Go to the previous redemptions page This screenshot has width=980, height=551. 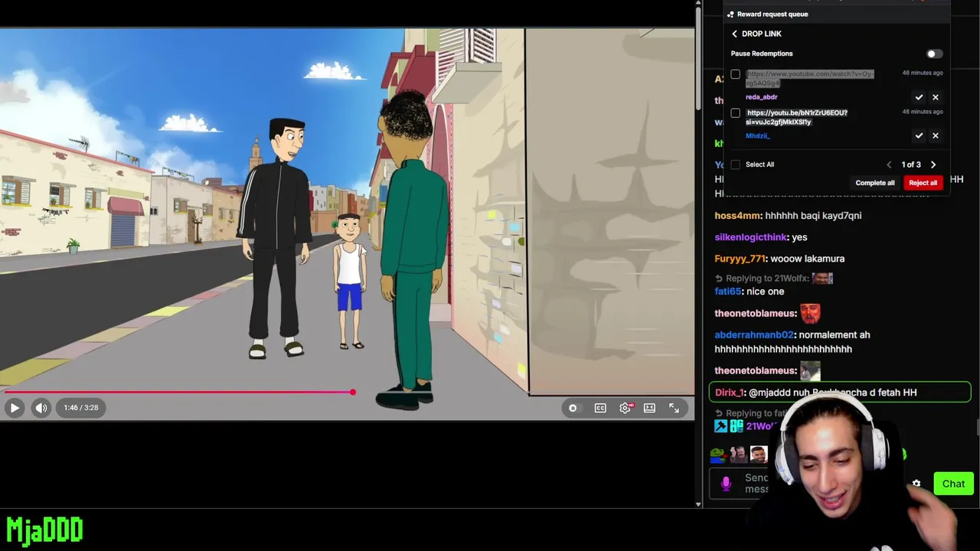click(x=889, y=165)
